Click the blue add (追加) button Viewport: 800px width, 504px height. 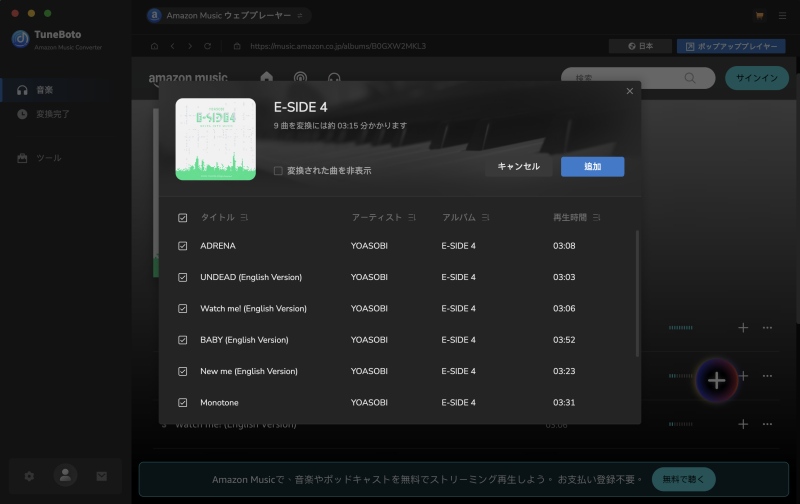(592, 166)
